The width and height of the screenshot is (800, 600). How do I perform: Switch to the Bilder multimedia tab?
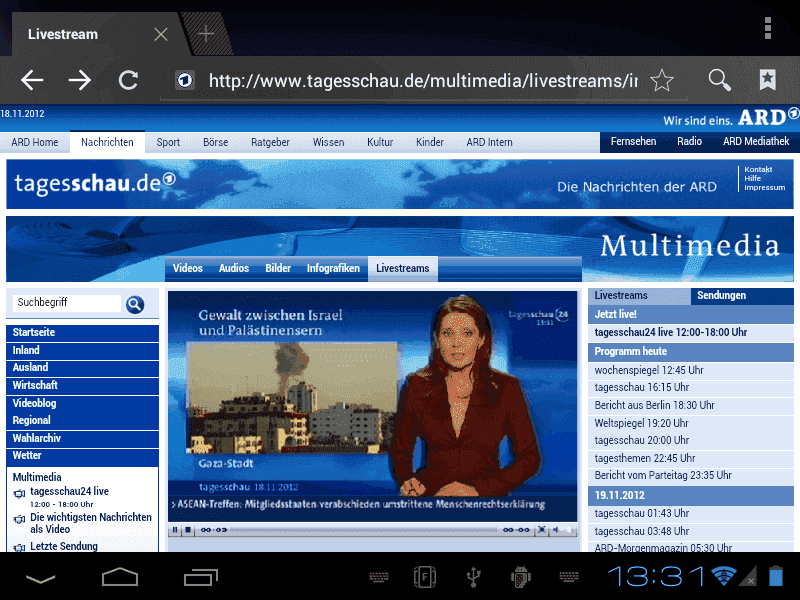tap(278, 268)
